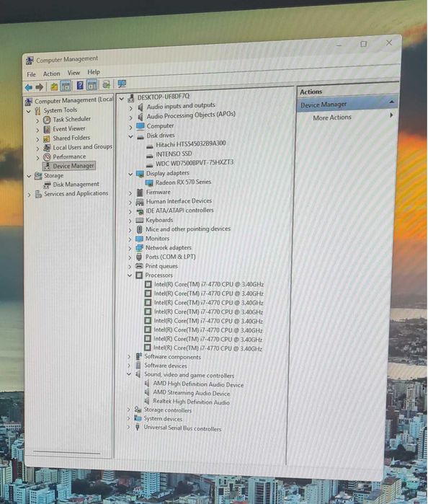Click the Event Viewer icon
Screen dimensions: 428x504
[x=47, y=129]
